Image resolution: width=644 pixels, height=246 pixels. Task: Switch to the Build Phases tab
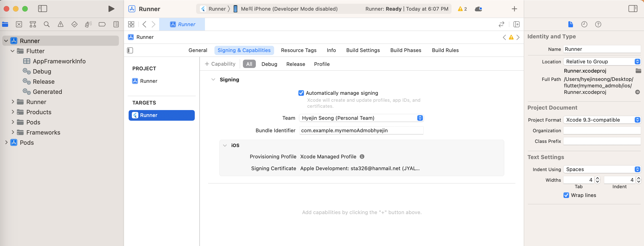406,50
